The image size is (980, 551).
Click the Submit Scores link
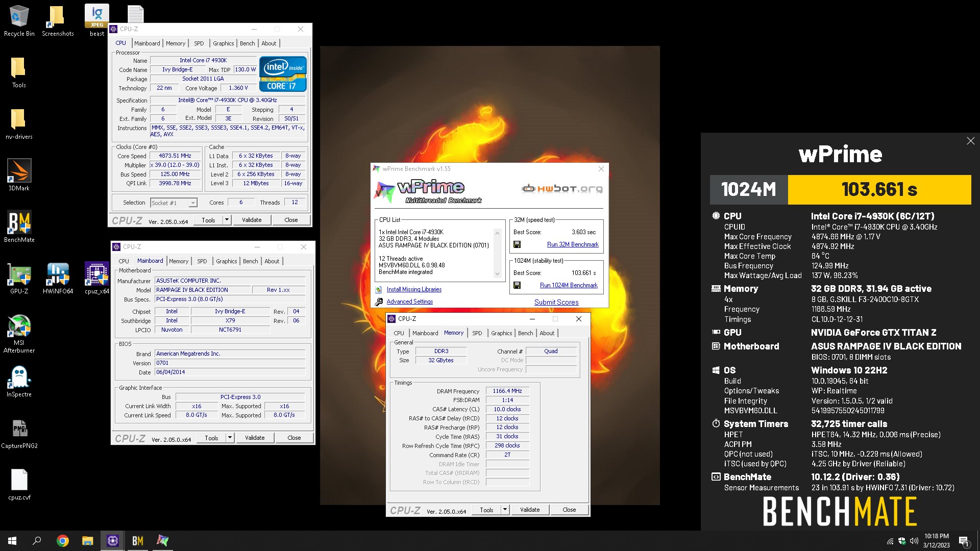(556, 302)
